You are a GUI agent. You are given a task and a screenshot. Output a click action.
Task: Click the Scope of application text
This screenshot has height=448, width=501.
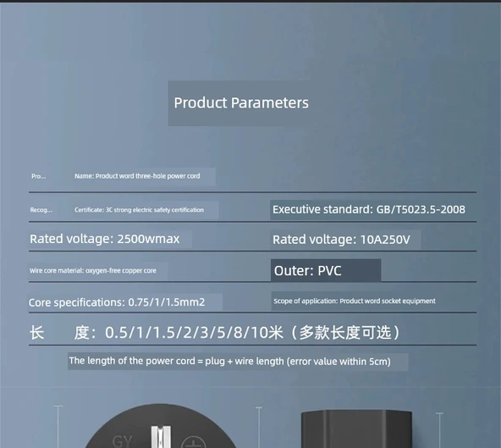point(355,301)
